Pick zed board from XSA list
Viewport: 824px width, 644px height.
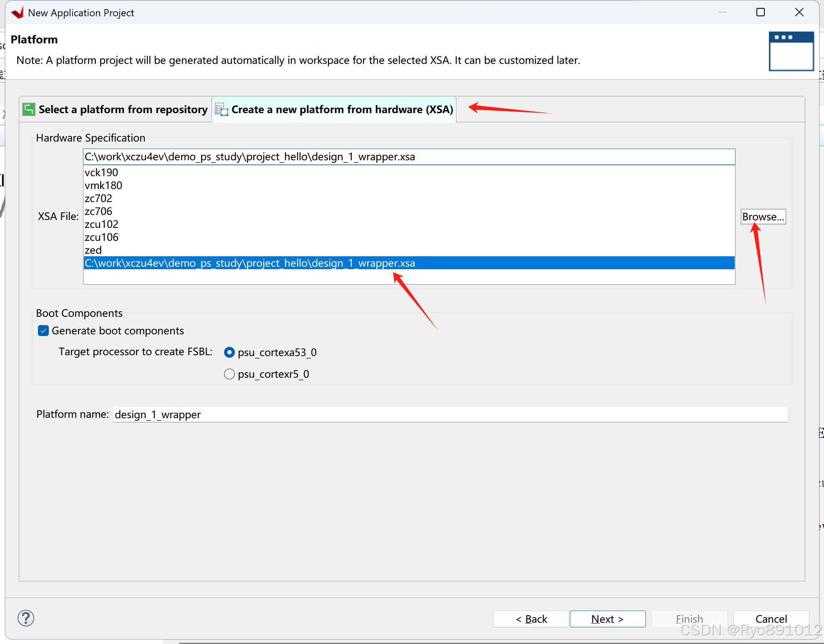pyautogui.click(x=93, y=250)
